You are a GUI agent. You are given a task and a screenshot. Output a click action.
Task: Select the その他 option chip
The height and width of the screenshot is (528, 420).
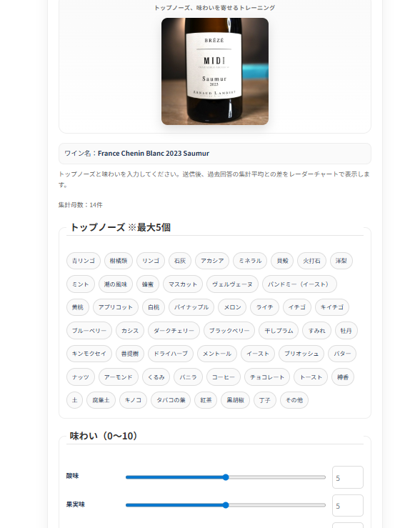pos(294,400)
